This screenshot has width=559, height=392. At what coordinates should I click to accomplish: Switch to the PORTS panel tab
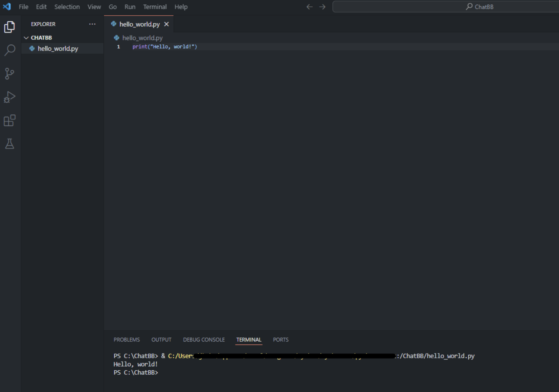click(x=281, y=340)
